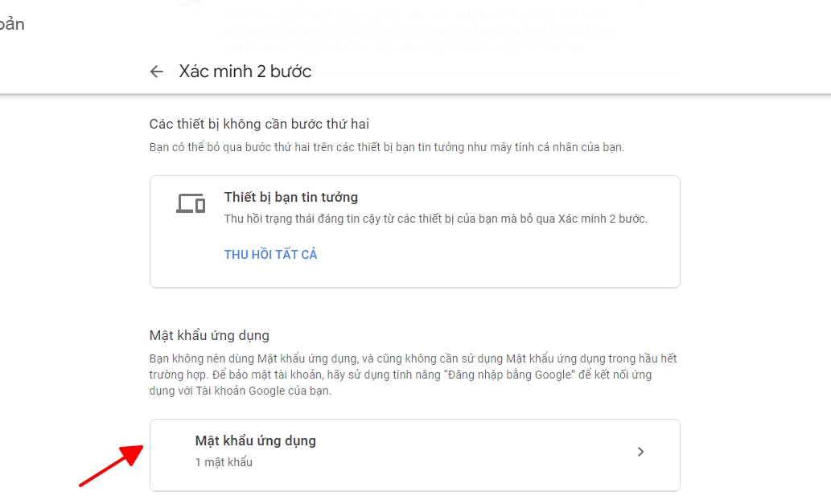Click the Thiết bị bạn tin tưởng heading
The image size is (831, 504).
[x=290, y=197]
